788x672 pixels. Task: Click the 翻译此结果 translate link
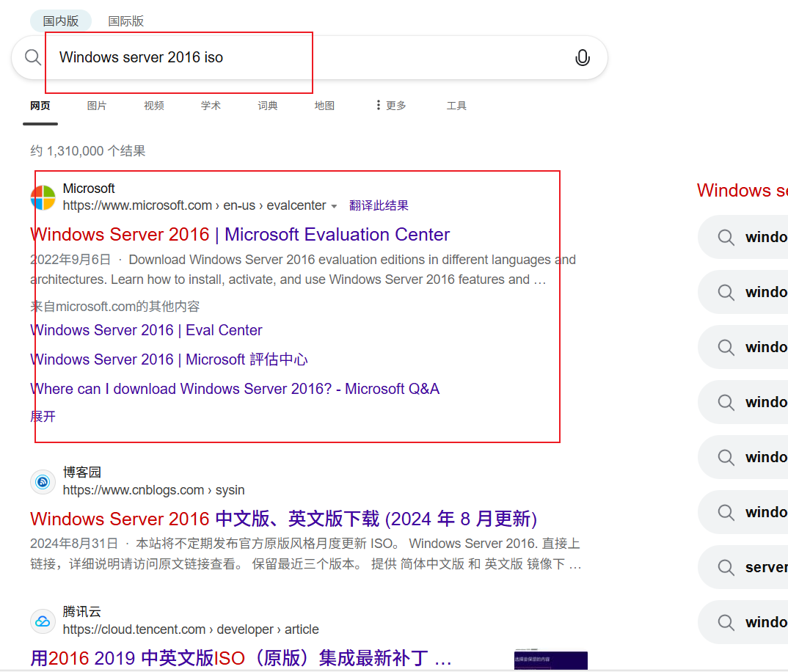[379, 205]
